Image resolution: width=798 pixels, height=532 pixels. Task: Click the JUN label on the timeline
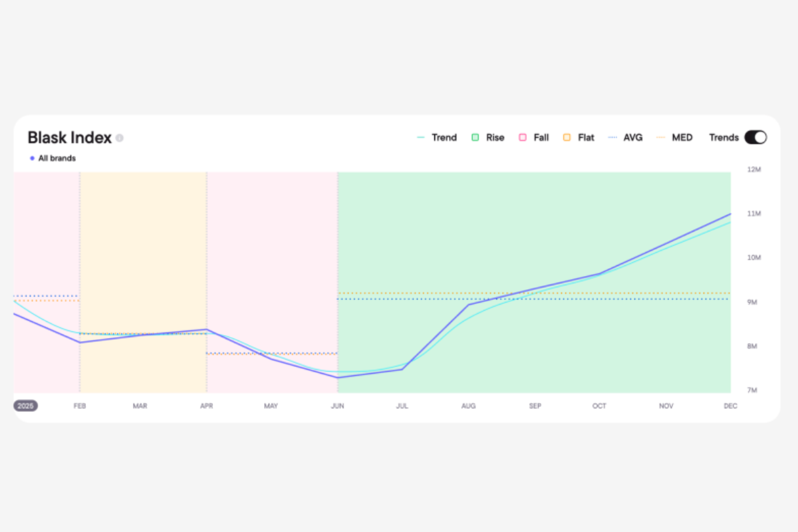tap(337, 406)
